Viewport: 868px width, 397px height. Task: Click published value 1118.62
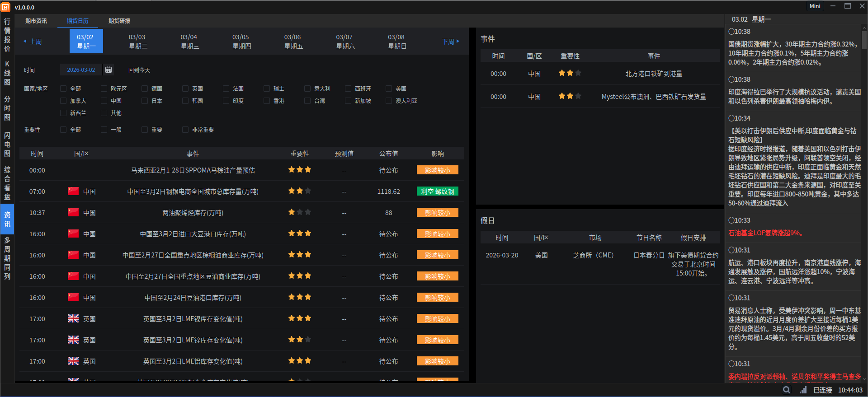(x=389, y=191)
